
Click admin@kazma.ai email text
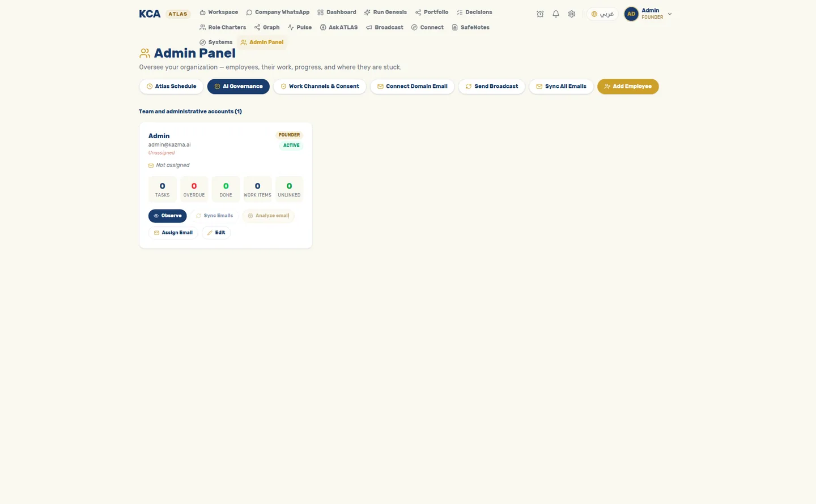tap(169, 145)
